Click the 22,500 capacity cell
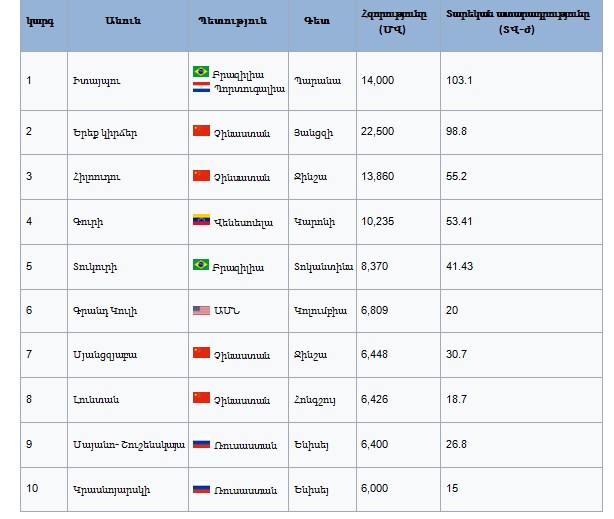The image size is (614, 519). coord(380,131)
